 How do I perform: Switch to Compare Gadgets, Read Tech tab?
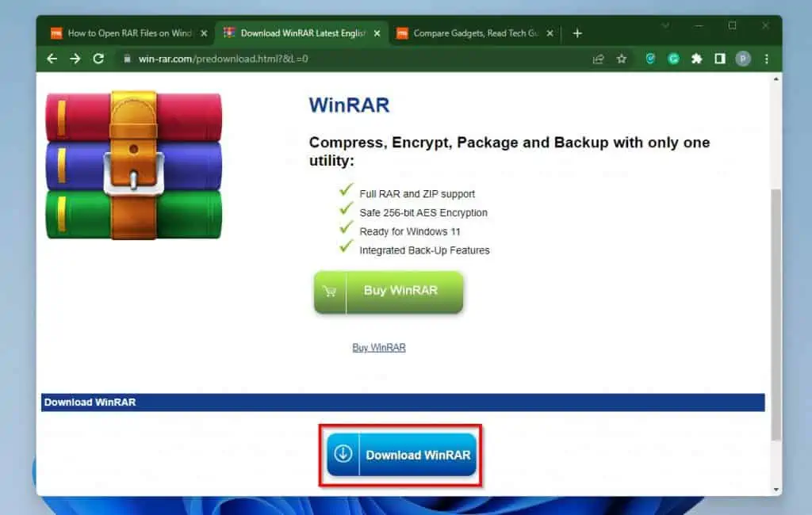[x=474, y=33]
